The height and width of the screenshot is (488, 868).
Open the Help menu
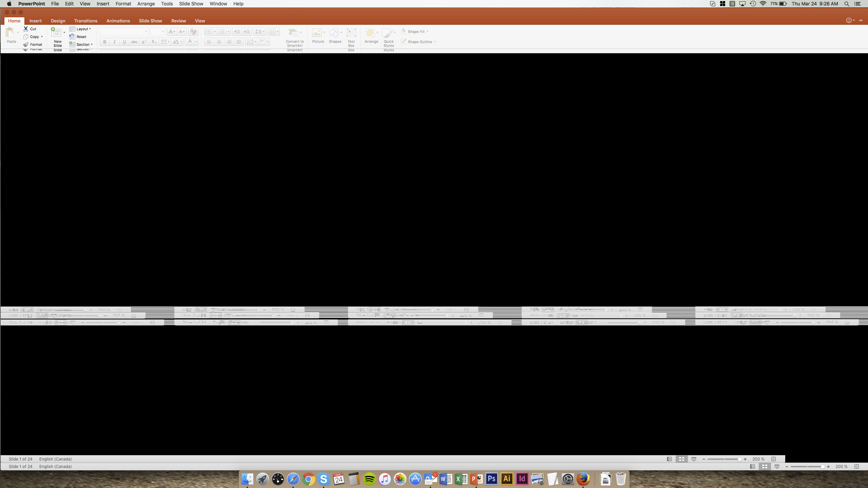tap(238, 4)
